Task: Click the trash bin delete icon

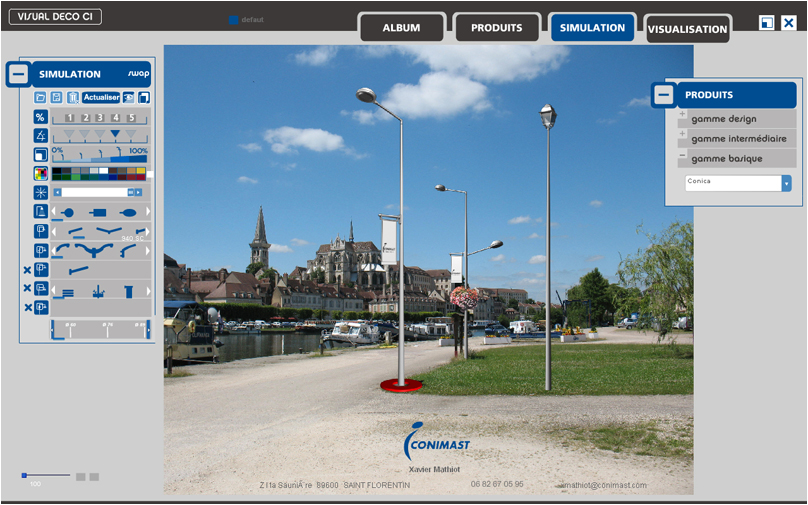Action: pyautogui.click(x=72, y=98)
